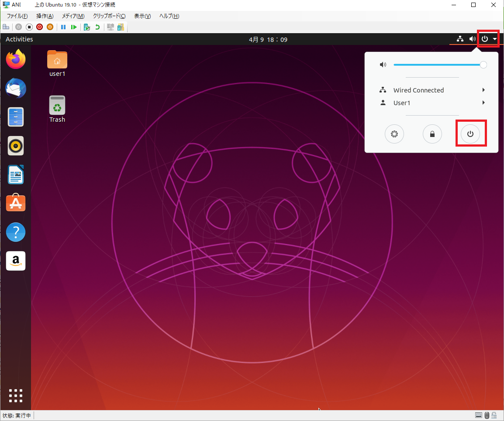Open the メディア(M) menu
The width and height of the screenshot is (504, 421).
click(73, 16)
